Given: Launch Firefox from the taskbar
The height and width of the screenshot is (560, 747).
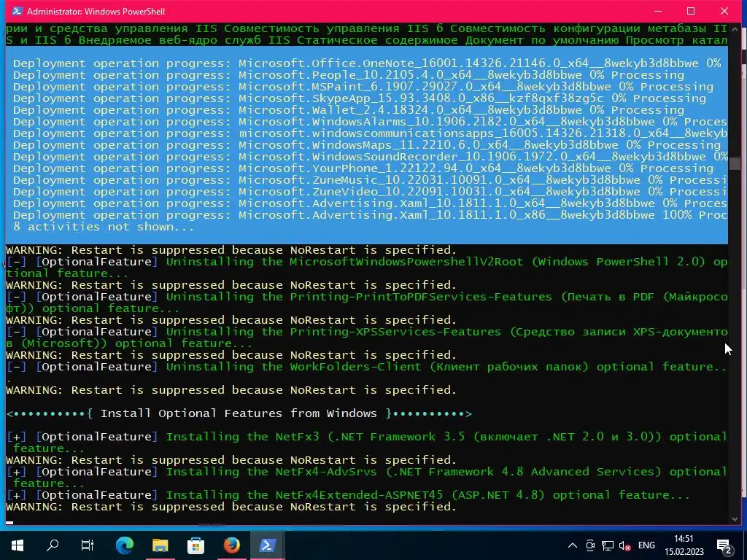Looking at the screenshot, I should point(231,545).
